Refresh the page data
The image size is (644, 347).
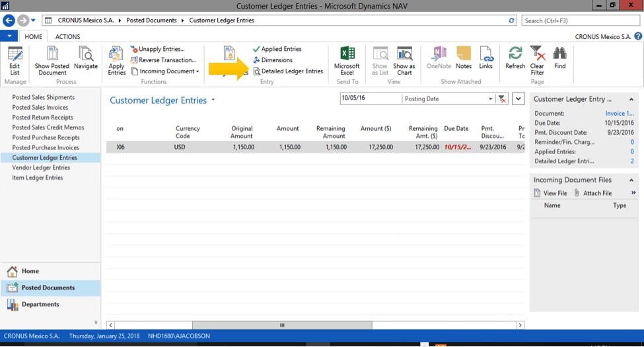(515, 58)
